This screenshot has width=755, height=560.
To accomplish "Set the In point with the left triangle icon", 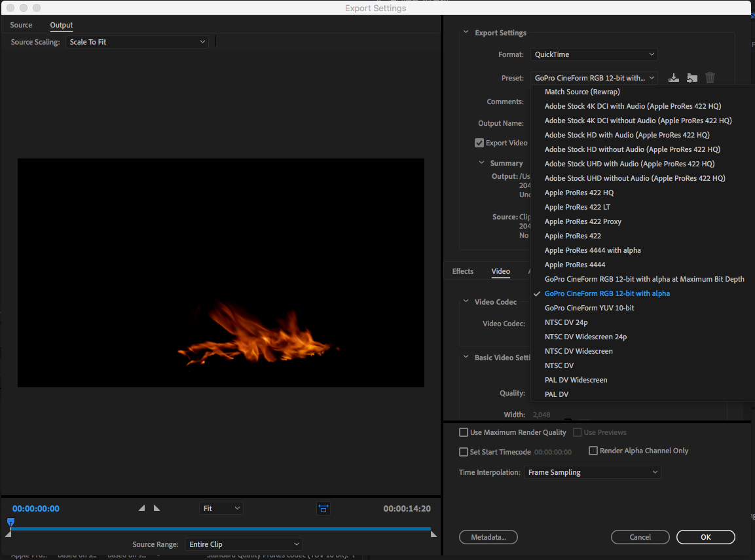I will (141, 507).
